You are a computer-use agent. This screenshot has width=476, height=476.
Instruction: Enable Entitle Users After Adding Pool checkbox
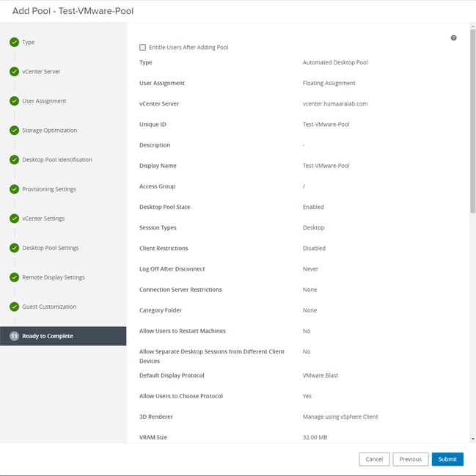[x=142, y=47]
